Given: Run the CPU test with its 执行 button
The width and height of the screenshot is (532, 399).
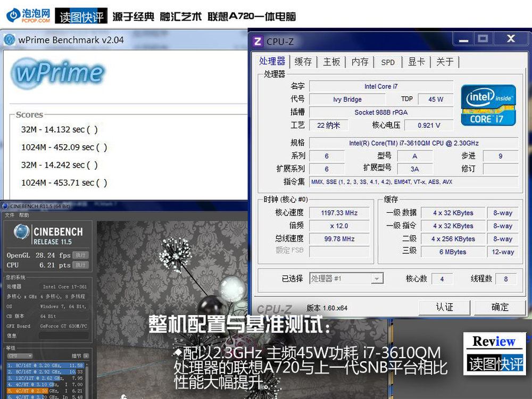Looking at the screenshot, I should [x=80, y=265].
